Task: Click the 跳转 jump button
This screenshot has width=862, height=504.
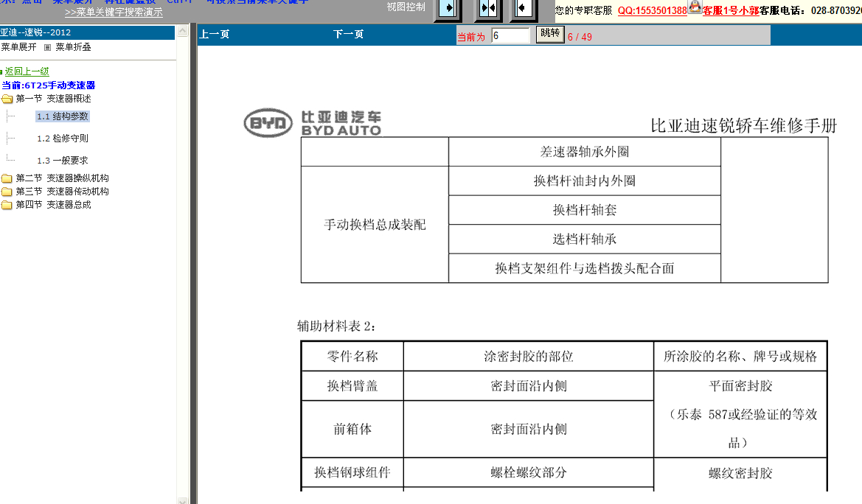Action: [x=550, y=34]
